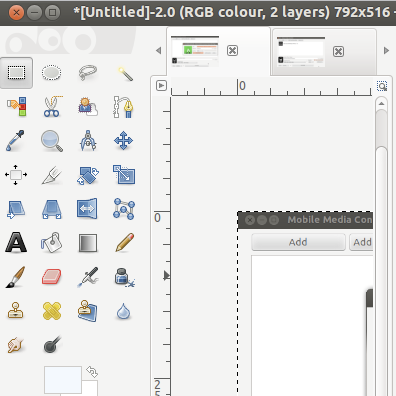The height and width of the screenshot is (396, 396).
Task: Pick the Scissors Select tool
Action: 52,107
